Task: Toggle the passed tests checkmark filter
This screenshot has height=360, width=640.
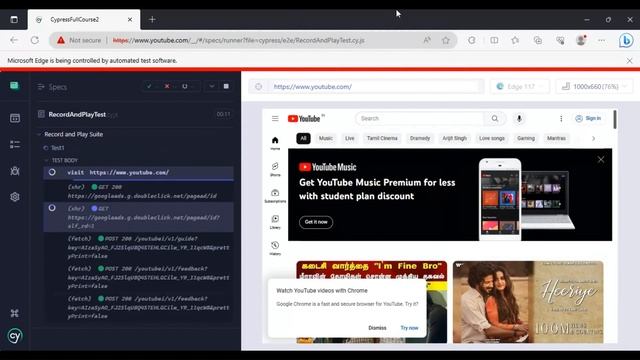Action: [x=149, y=87]
